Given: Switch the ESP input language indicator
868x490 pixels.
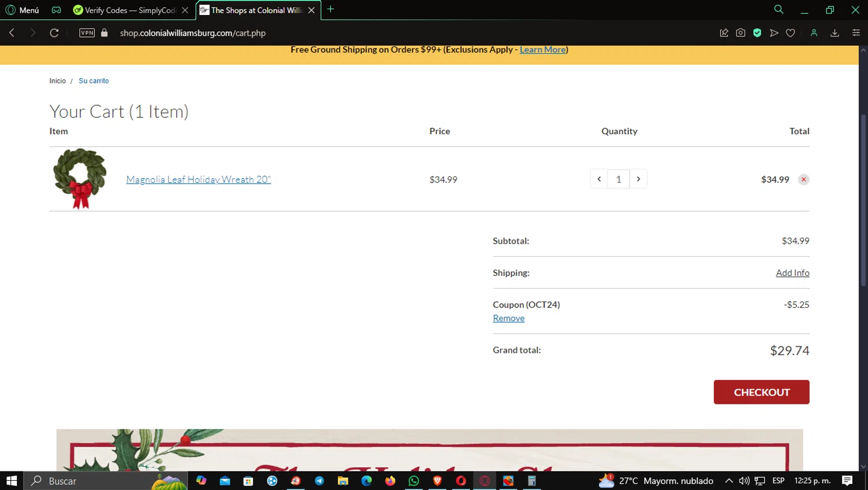Looking at the screenshot, I should tap(778, 481).
